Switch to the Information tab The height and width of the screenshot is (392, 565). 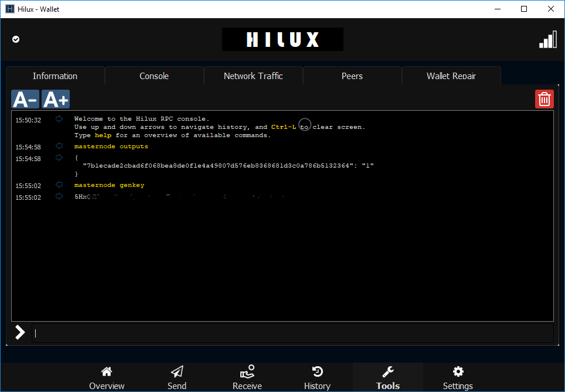[x=55, y=76]
